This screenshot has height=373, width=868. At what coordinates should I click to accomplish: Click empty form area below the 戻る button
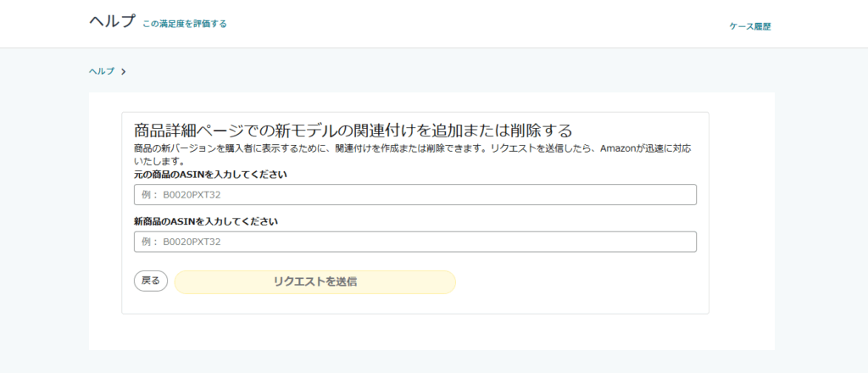[254, 303]
